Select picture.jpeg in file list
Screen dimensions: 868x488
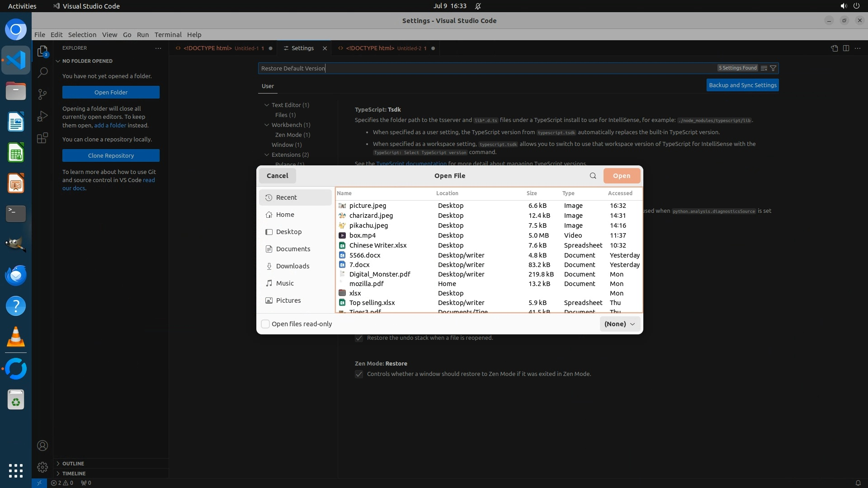pyautogui.click(x=368, y=206)
